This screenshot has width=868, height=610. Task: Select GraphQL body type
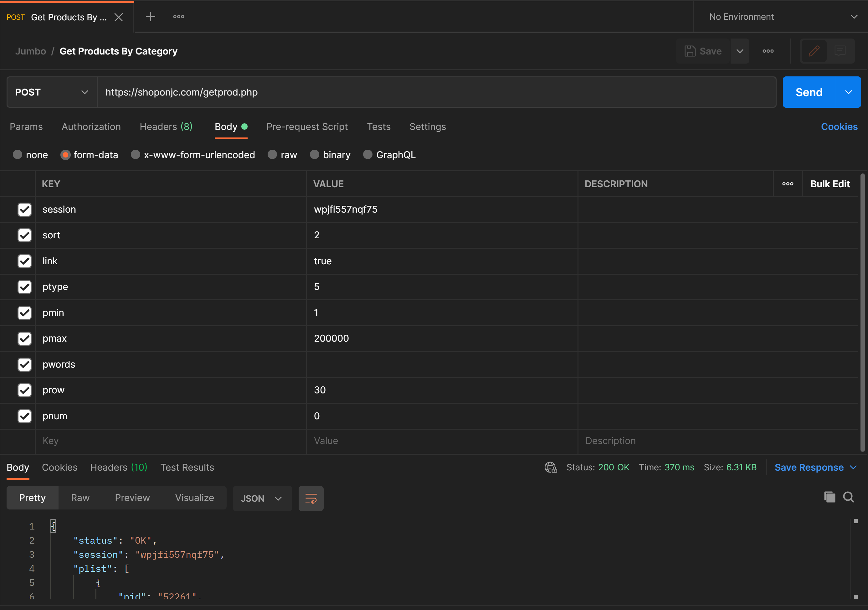368,155
